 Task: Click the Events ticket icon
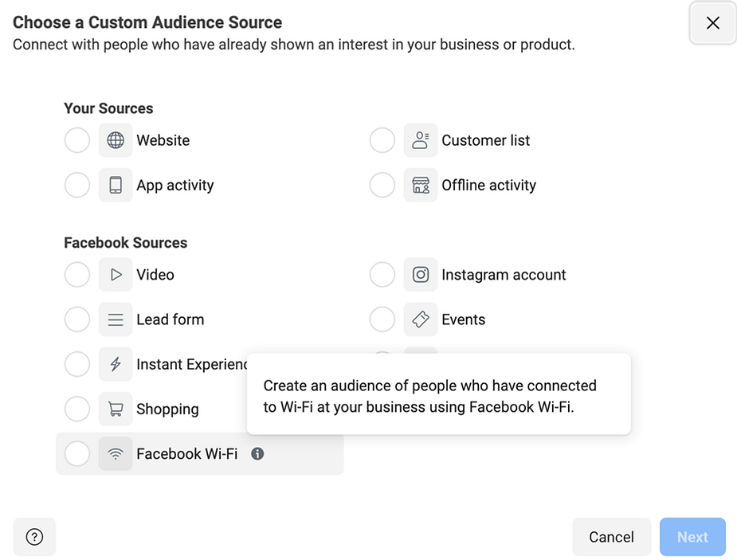421,319
